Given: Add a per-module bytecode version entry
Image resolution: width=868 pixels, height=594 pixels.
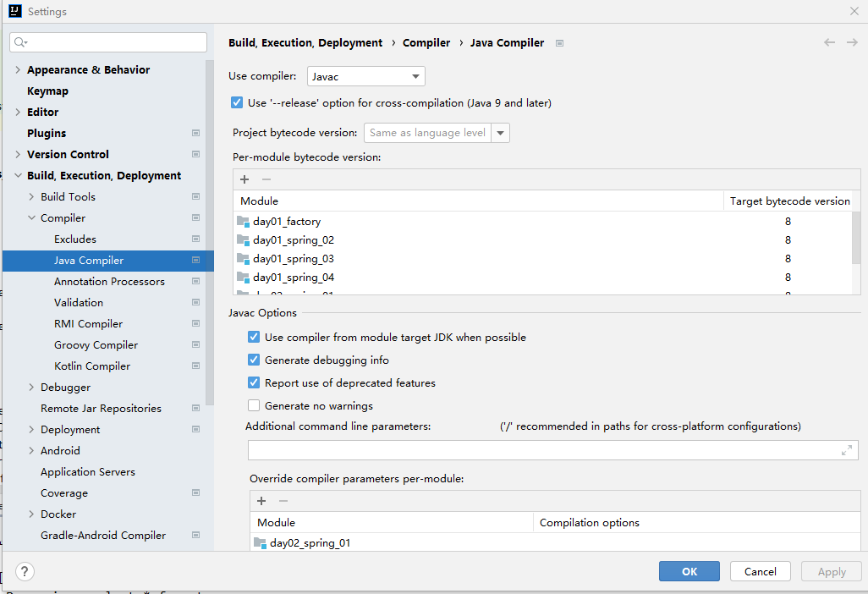Looking at the screenshot, I should [x=244, y=179].
